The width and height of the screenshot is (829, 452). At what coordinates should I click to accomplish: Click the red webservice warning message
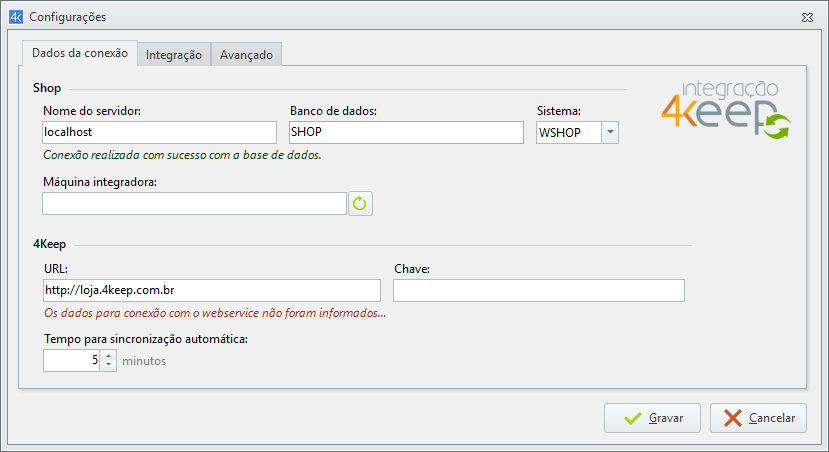point(215,313)
